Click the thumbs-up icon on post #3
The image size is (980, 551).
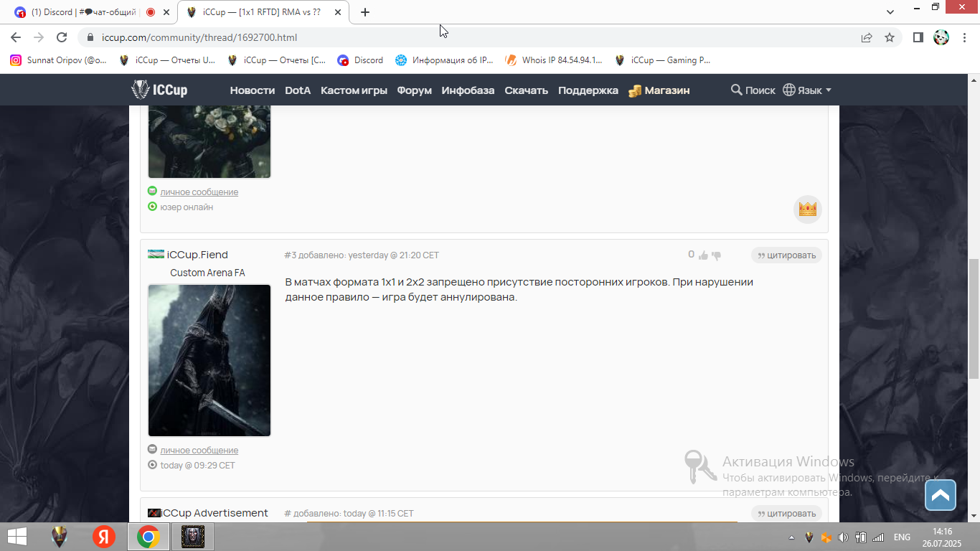(703, 255)
